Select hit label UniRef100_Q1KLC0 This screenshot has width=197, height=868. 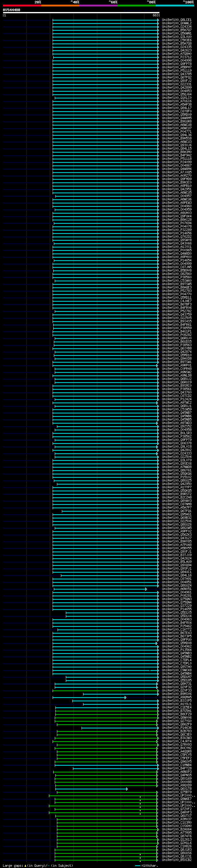click(176, 98)
